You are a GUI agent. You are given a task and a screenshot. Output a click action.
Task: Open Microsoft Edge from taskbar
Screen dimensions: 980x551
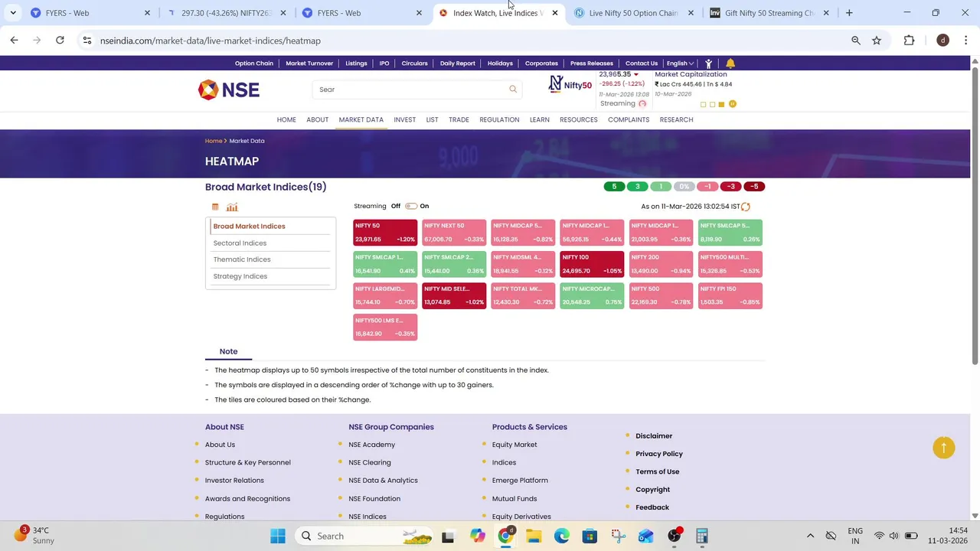click(562, 536)
